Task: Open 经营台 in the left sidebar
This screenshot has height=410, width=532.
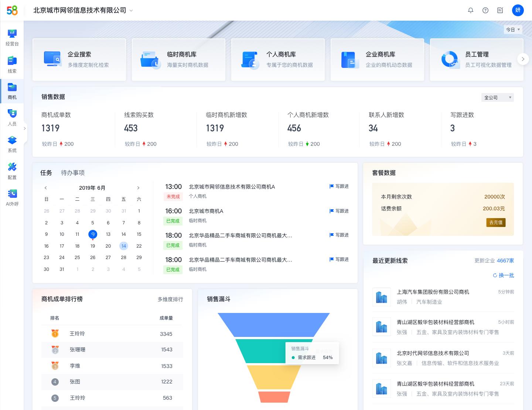Action: tap(12, 37)
